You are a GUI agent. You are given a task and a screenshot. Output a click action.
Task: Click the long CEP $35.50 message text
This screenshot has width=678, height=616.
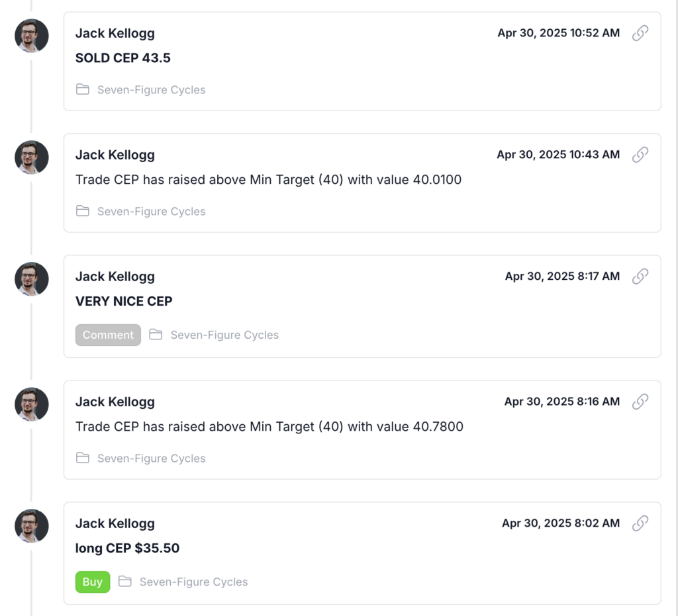click(x=128, y=548)
